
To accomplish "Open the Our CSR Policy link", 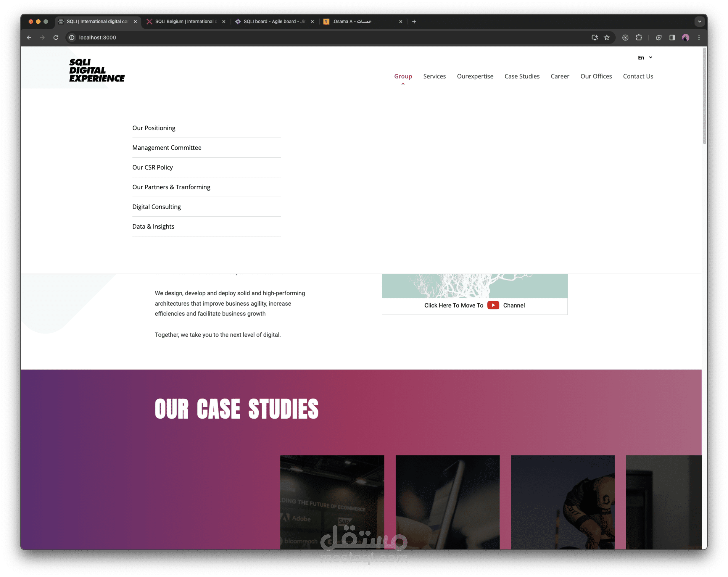I will click(152, 167).
